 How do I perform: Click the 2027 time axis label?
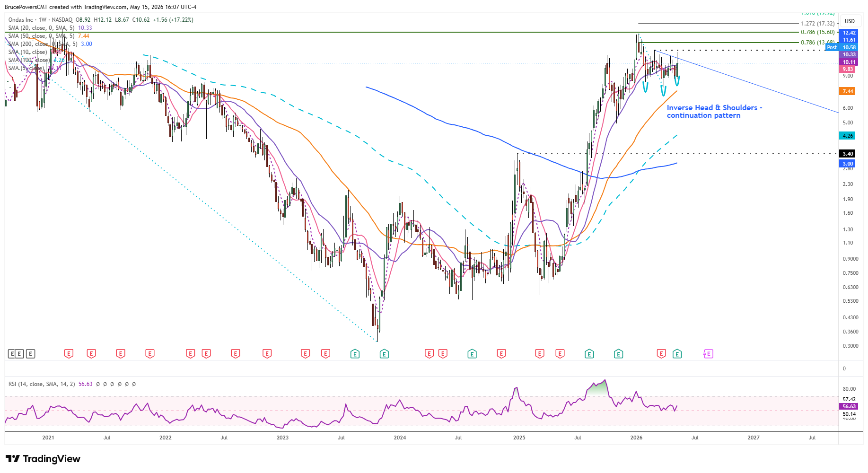pos(754,438)
